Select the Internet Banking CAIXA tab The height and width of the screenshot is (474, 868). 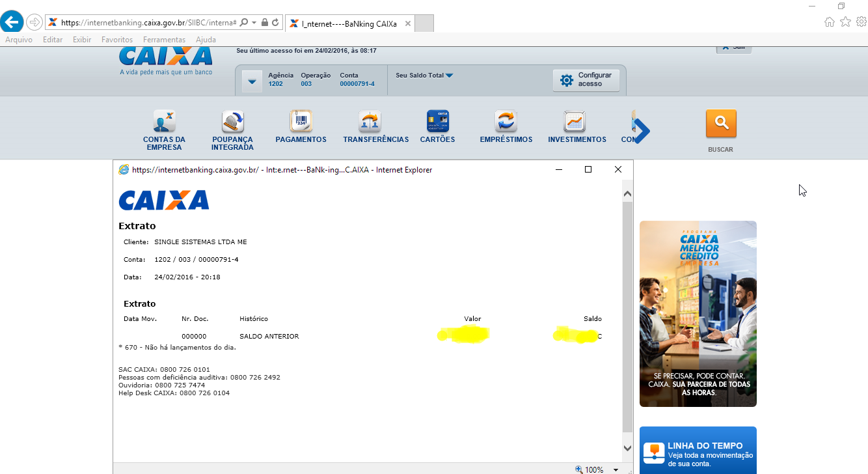pos(349,23)
